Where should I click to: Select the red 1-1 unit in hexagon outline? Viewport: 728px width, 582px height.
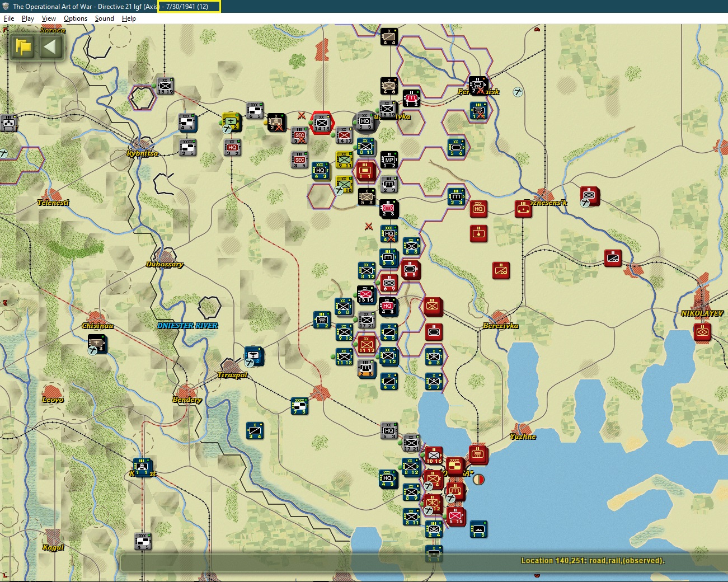point(365,171)
